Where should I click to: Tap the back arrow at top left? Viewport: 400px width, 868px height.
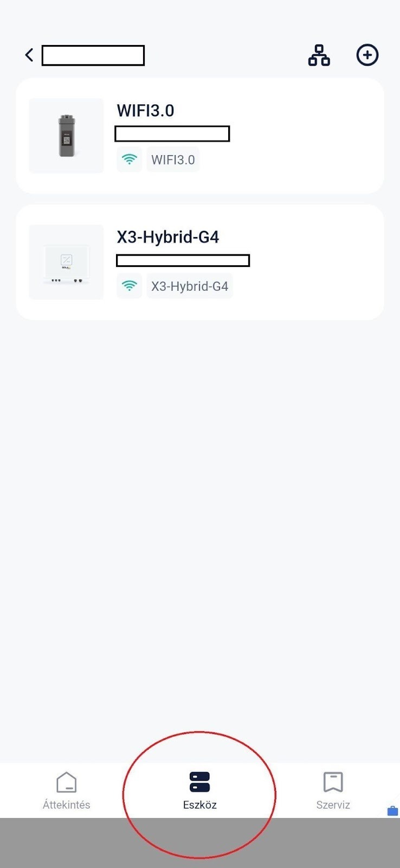pyautogui.click(x=29, y=55)
